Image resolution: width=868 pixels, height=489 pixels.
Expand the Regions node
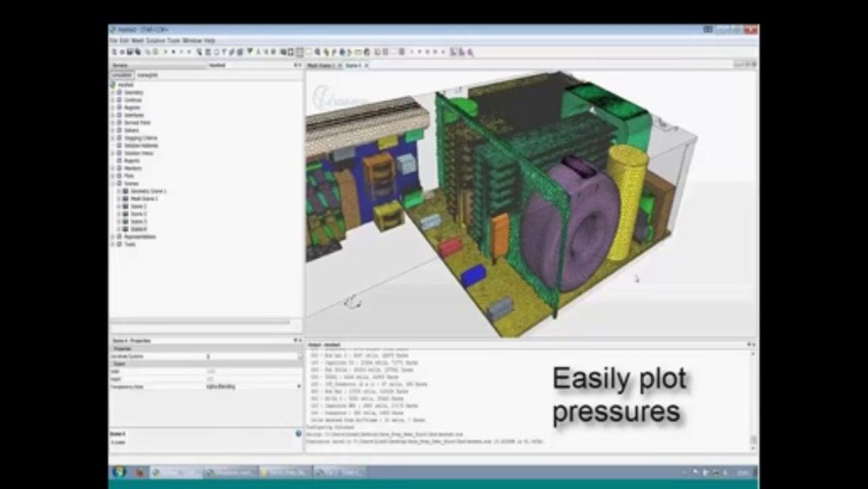[x=113, y=107]
